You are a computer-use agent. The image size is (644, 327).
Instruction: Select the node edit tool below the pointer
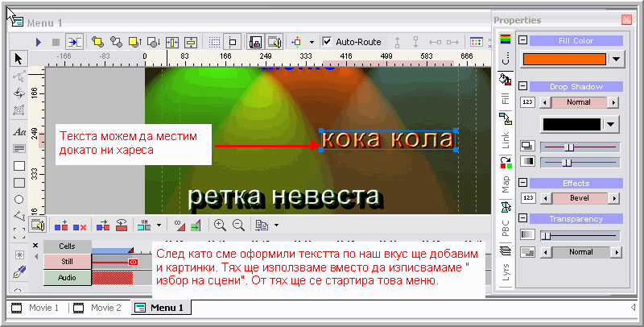click(x=19, y=76)
